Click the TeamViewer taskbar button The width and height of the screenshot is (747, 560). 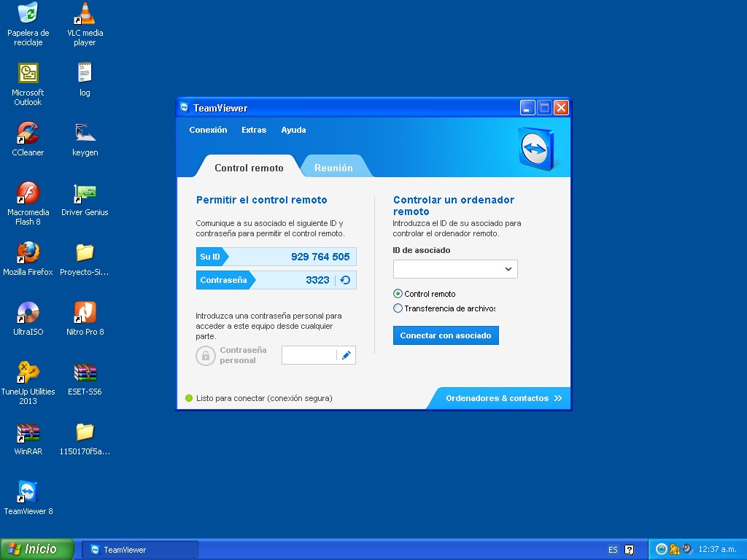click(x=140, y=550)
